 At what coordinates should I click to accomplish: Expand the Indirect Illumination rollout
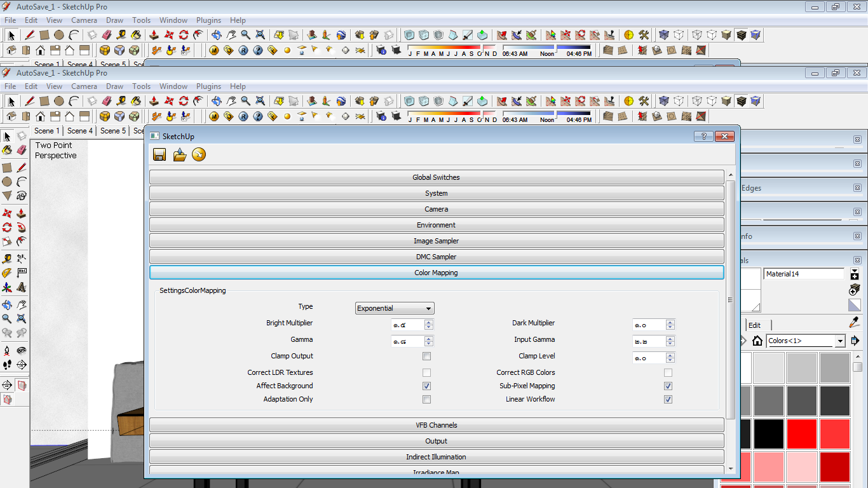436,457
